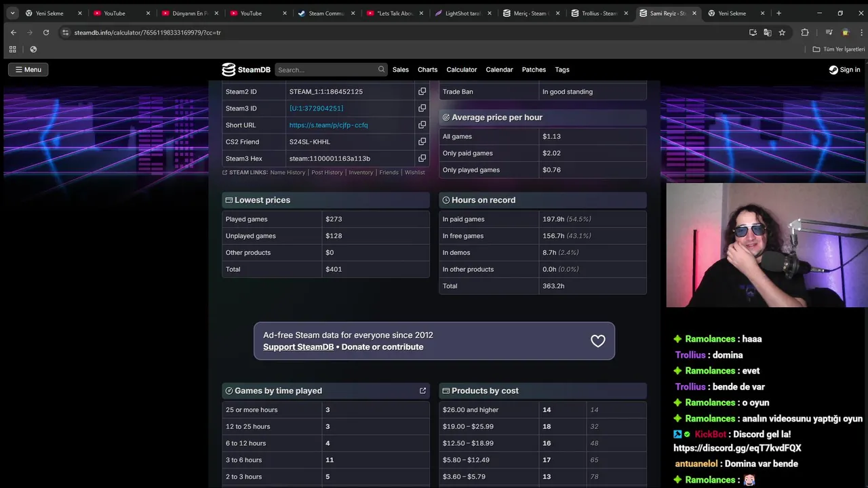
Task: Open a new browser tab
Action: (x=778, y=13)
